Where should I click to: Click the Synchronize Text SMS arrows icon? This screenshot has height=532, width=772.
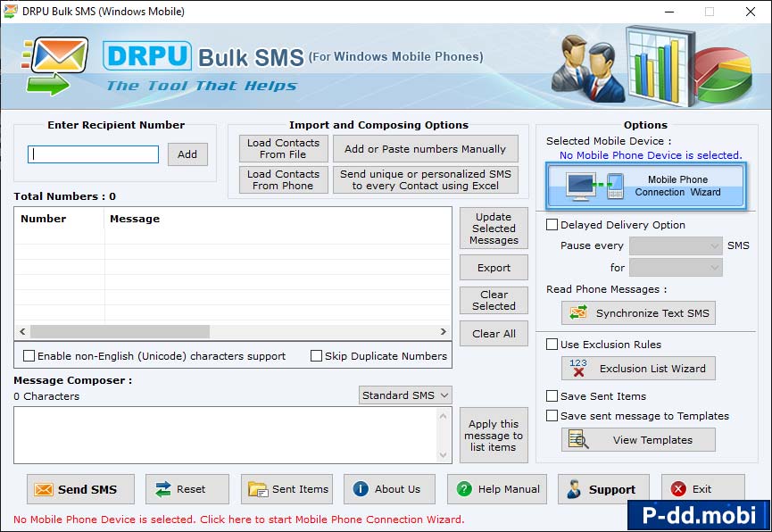tap(578, 312)
